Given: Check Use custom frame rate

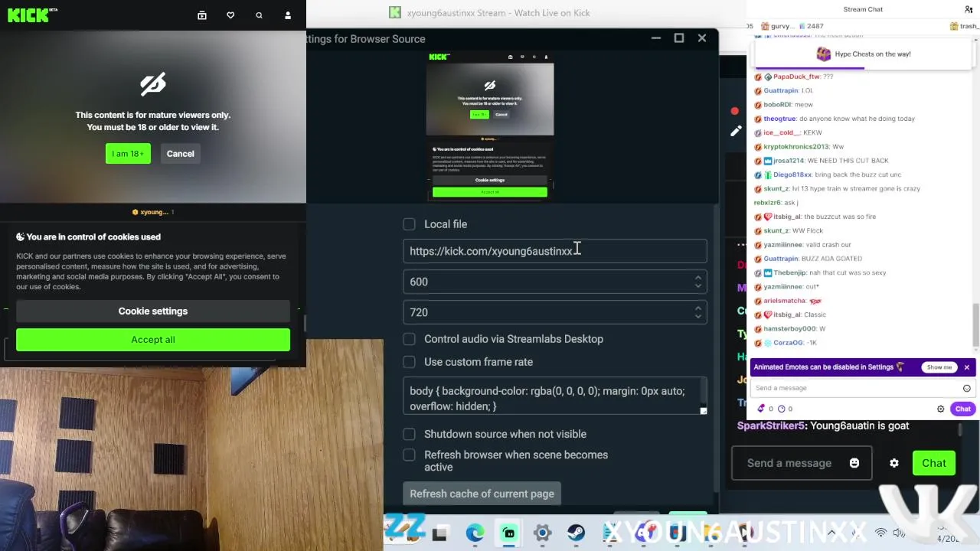Looking at the screenshot, I should pos(410,362).
